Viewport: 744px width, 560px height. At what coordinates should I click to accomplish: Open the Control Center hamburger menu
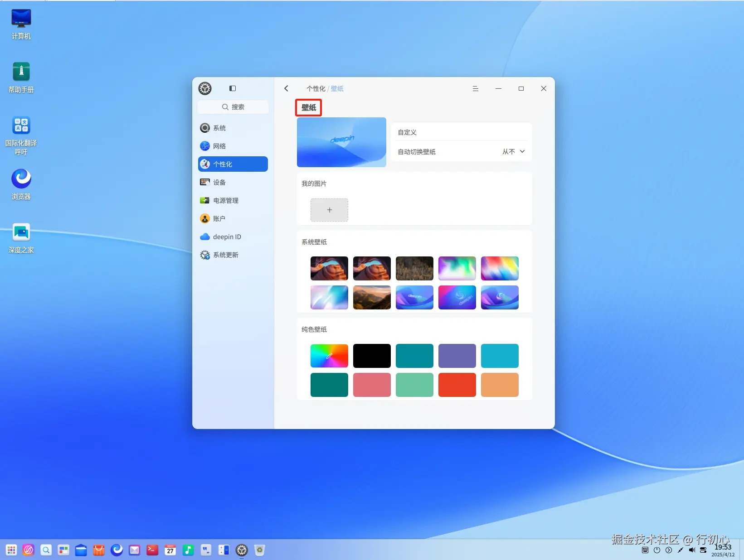pyautogui.click(x=476, y=88)
